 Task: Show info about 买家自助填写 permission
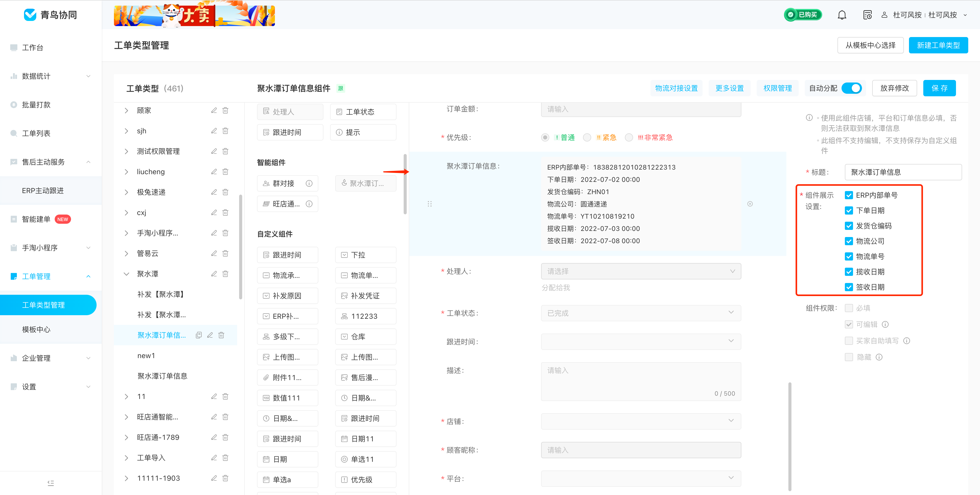tap(907, 341)
